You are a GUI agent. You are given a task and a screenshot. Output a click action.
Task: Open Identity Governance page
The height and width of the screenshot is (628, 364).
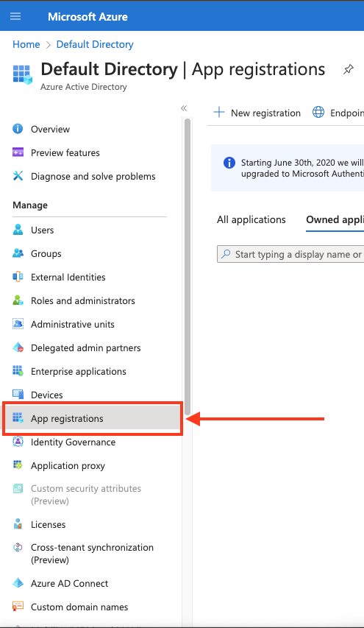tap(74, 442)
